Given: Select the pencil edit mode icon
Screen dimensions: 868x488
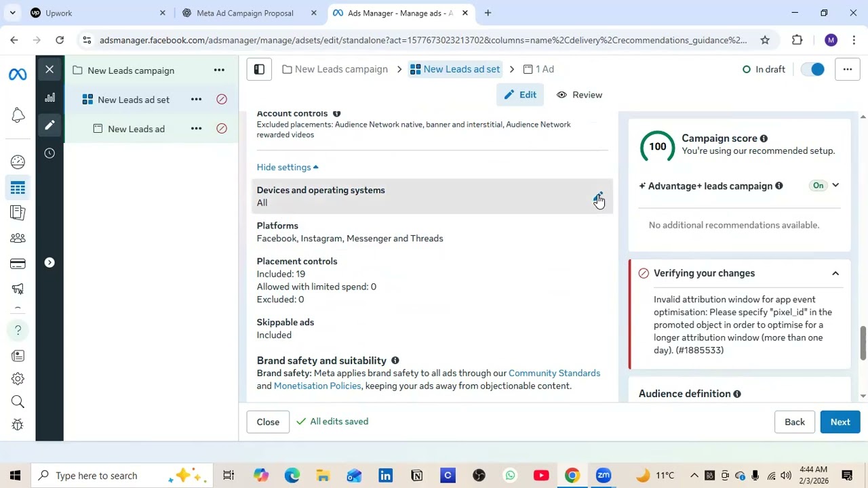Looking at the screenshot, I should pyautogui.click(x=50, y=125).
